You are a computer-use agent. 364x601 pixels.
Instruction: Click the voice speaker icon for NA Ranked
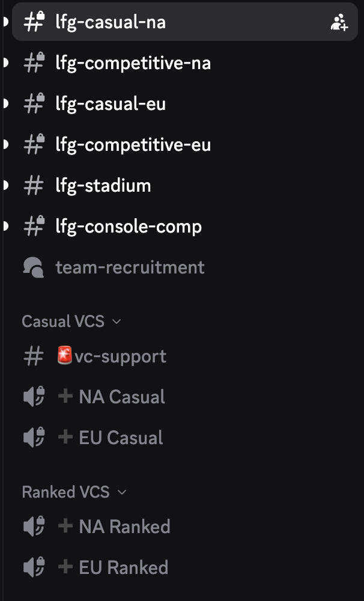click(34, 527)
